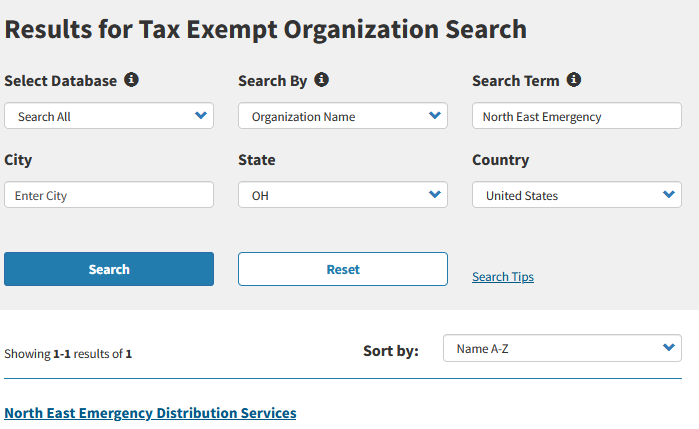Open the Search Tips link

[x=503, y=277]
